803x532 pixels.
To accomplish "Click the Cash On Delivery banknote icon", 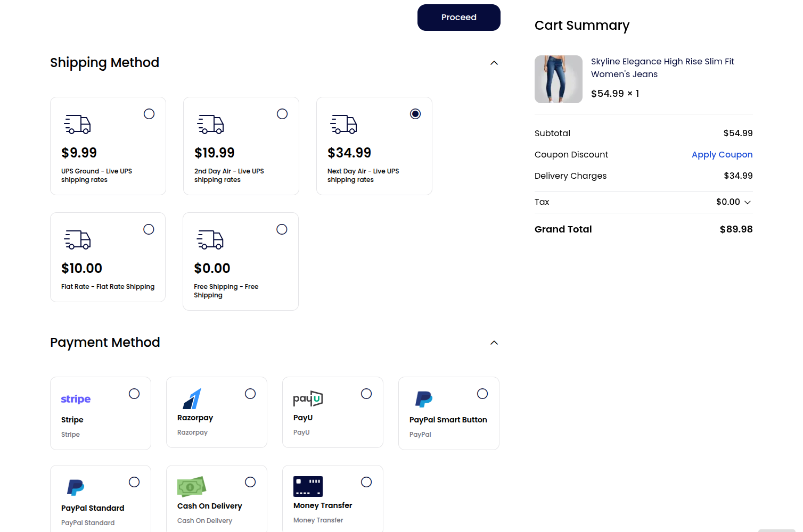I will (x=192, y=487).
